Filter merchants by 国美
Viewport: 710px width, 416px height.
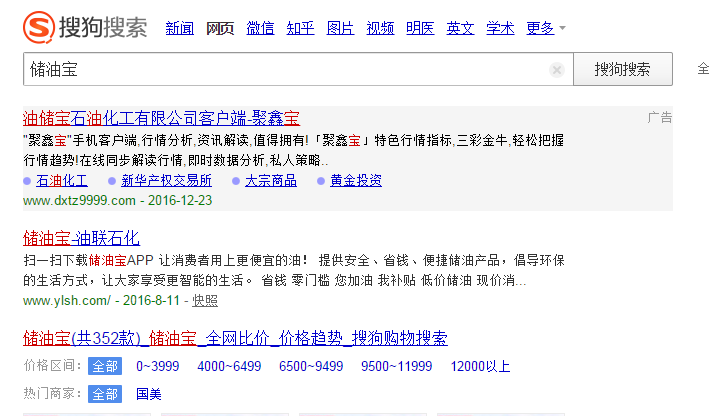(x=149, y=394)
